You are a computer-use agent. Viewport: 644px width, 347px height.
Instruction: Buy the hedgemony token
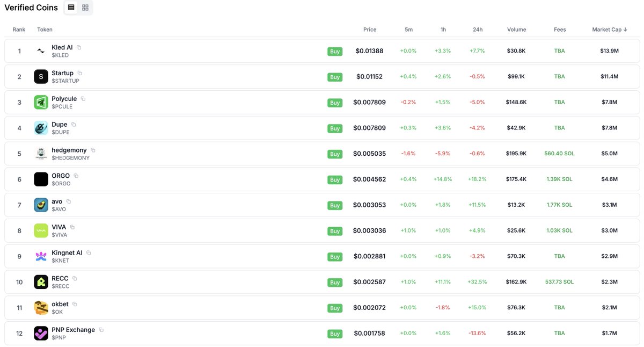pos(335,154)
